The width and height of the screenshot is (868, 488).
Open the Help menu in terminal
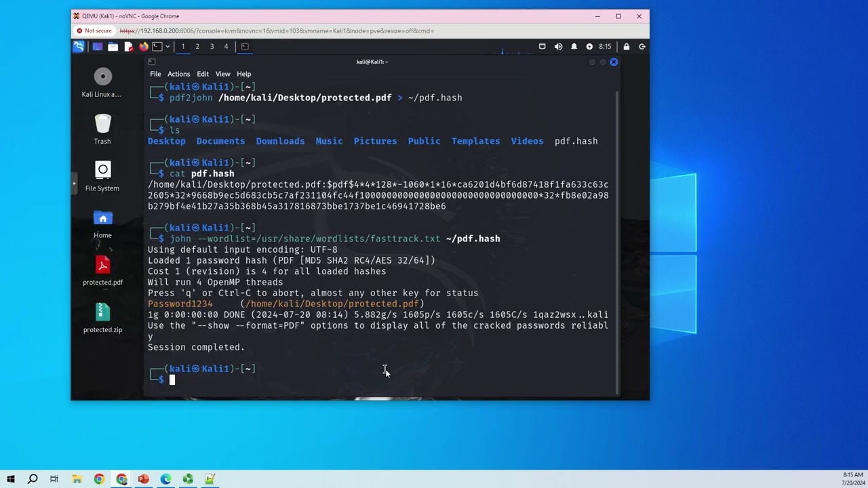[243, 74]
